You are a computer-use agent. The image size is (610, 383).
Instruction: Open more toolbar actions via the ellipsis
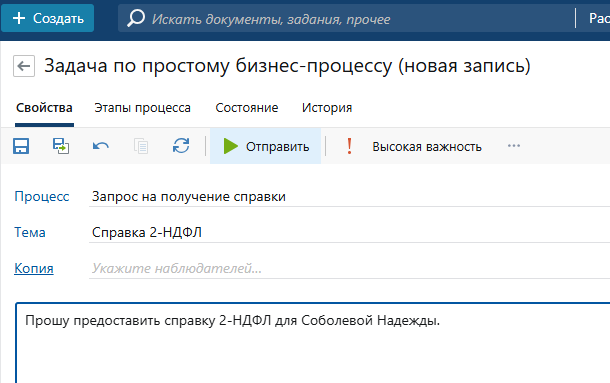coord(514,146)
